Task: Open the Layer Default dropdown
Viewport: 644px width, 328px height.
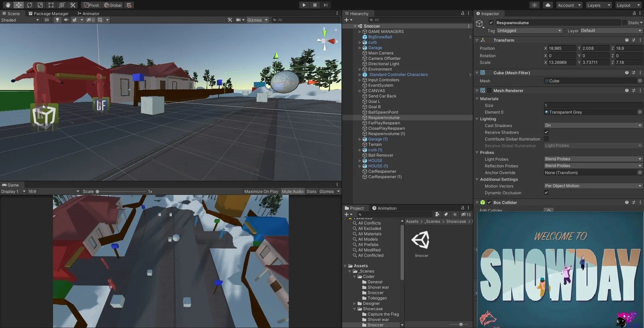Action: point(611,31)
